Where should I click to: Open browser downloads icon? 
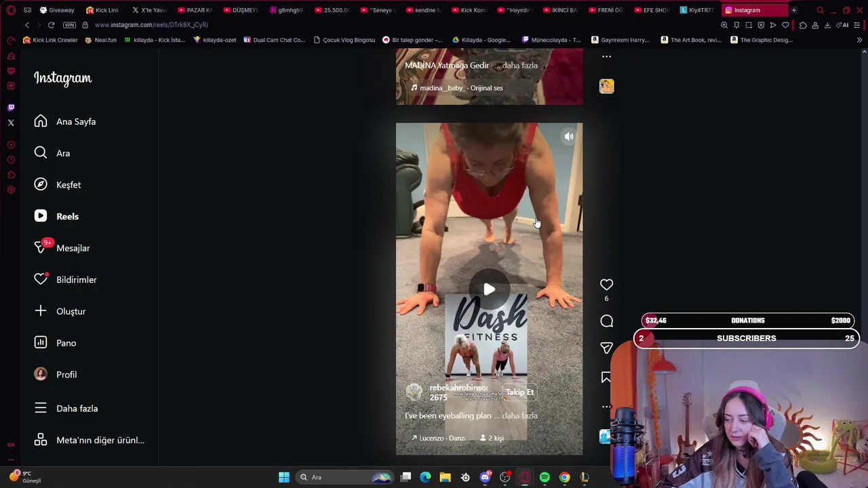(x=827, y=25)
